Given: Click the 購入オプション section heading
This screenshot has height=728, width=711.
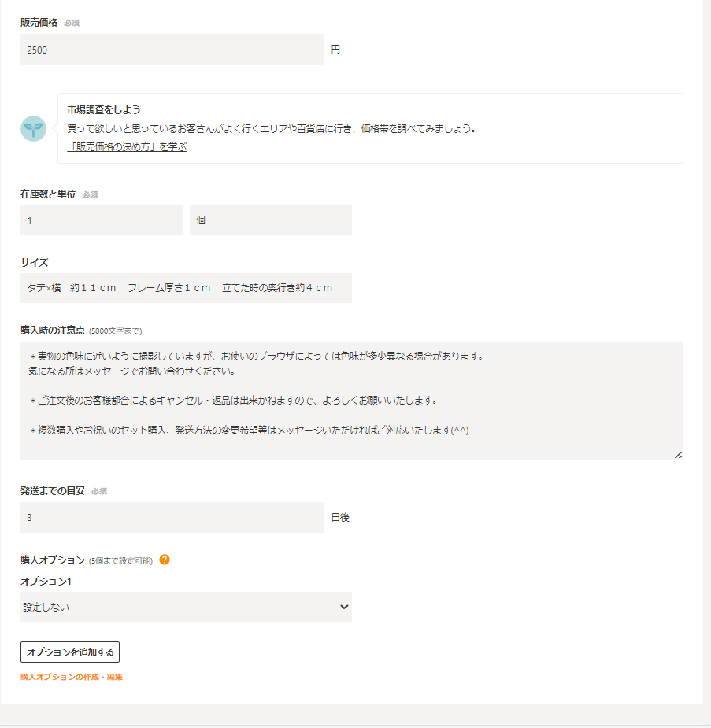Looking at the screenshot, I should [51, 560].
